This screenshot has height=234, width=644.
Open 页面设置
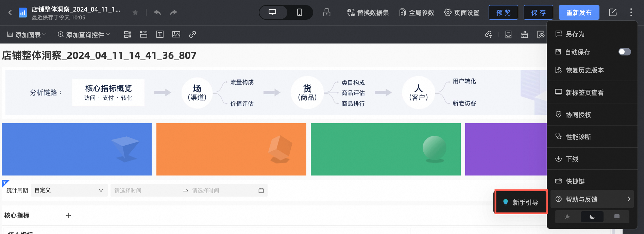(x=462, y=13)
